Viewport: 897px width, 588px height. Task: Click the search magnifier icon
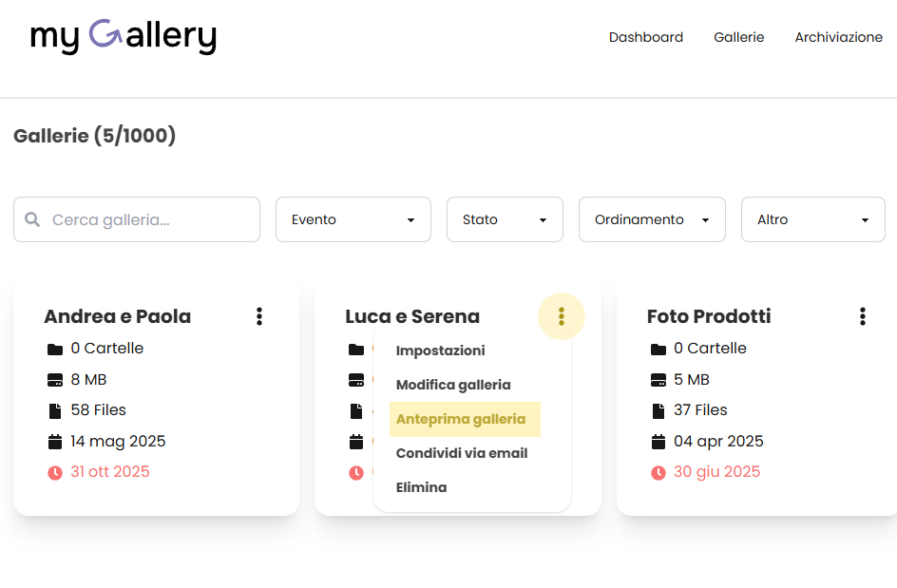click(32, 219)
